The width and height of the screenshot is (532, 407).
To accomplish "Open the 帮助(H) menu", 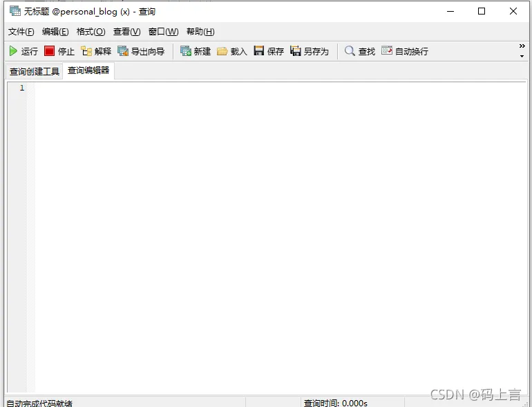I will point(200,32).
